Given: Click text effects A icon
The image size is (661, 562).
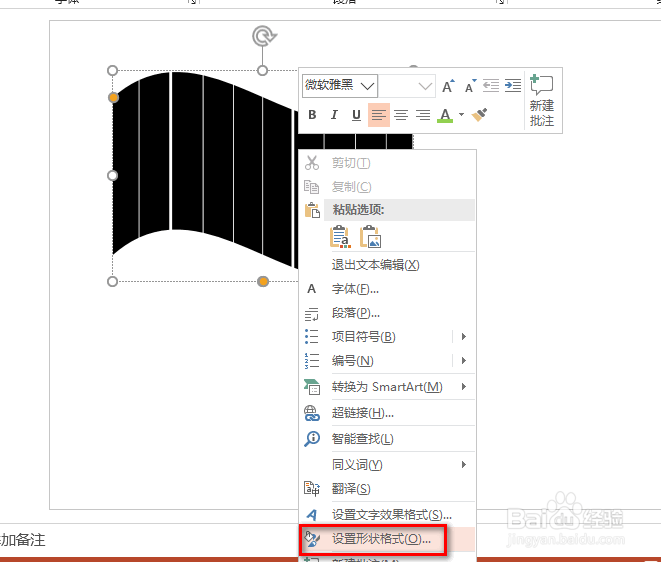Looking at the screenshot, I should [x=312, y=515].
